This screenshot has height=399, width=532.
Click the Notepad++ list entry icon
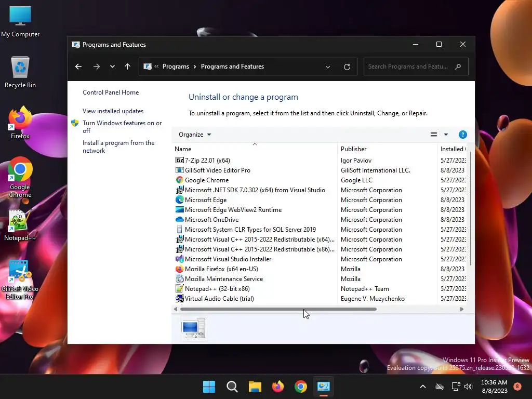click(179, 288)
